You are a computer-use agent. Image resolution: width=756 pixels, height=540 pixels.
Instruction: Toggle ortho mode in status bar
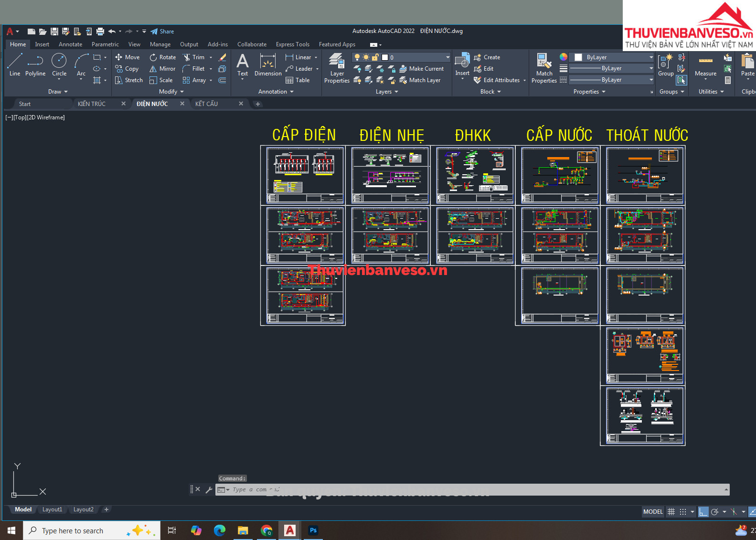(x=703, y=512)
